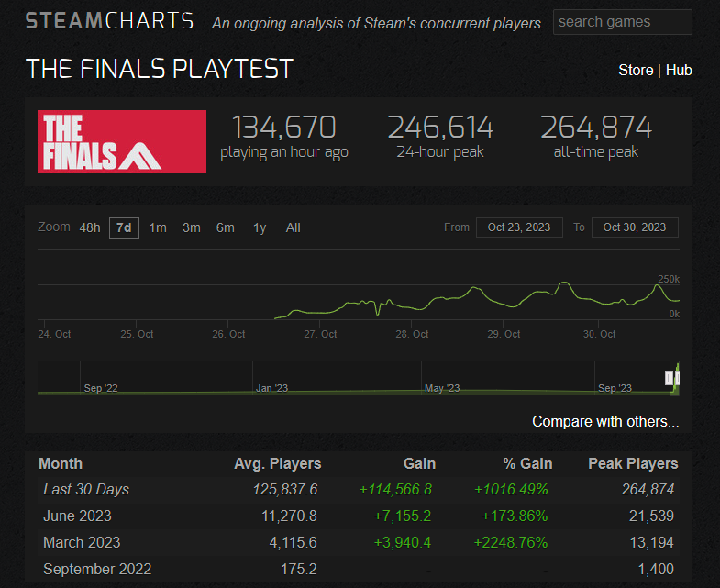Grab the left navigator range handle
The width and height of the screenshot is (720, 588).
tap(669, 378)
